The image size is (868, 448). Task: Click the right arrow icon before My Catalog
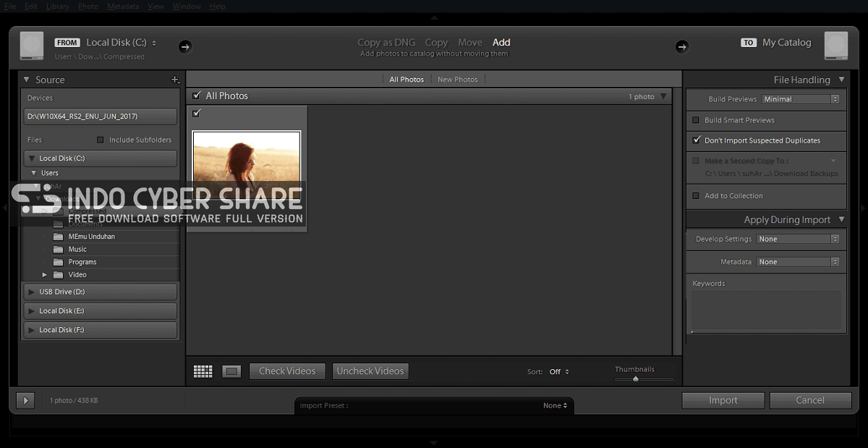pos(682,46)
